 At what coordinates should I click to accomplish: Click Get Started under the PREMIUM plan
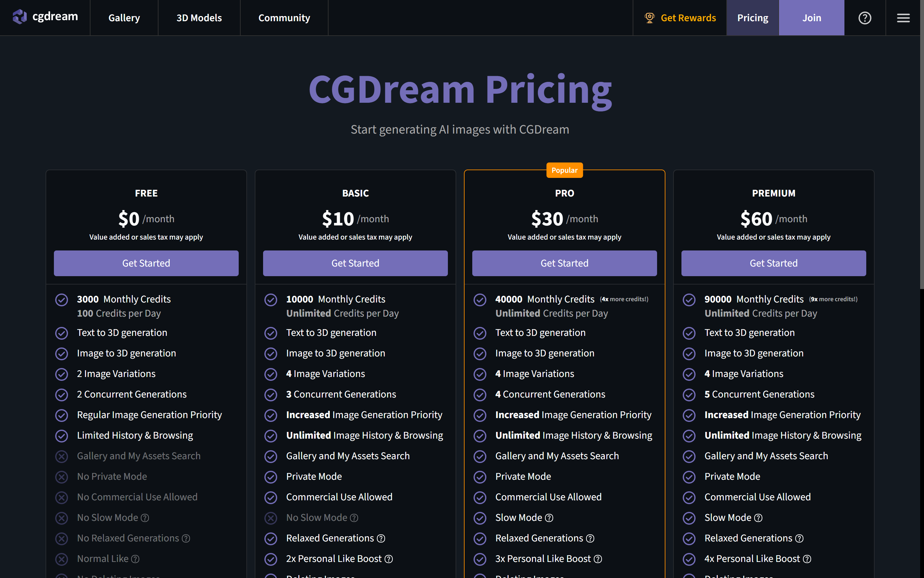(x=774, y=263)
